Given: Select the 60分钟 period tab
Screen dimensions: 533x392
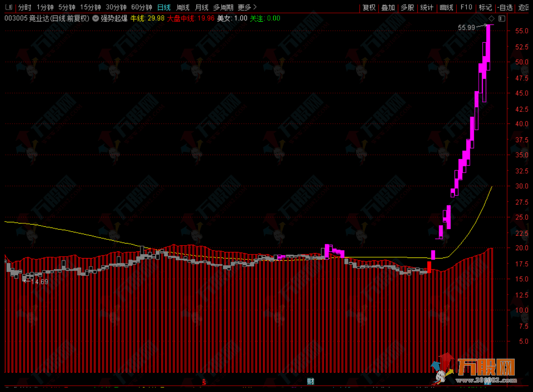Looking at the screenshot, I should coord(142,7).
